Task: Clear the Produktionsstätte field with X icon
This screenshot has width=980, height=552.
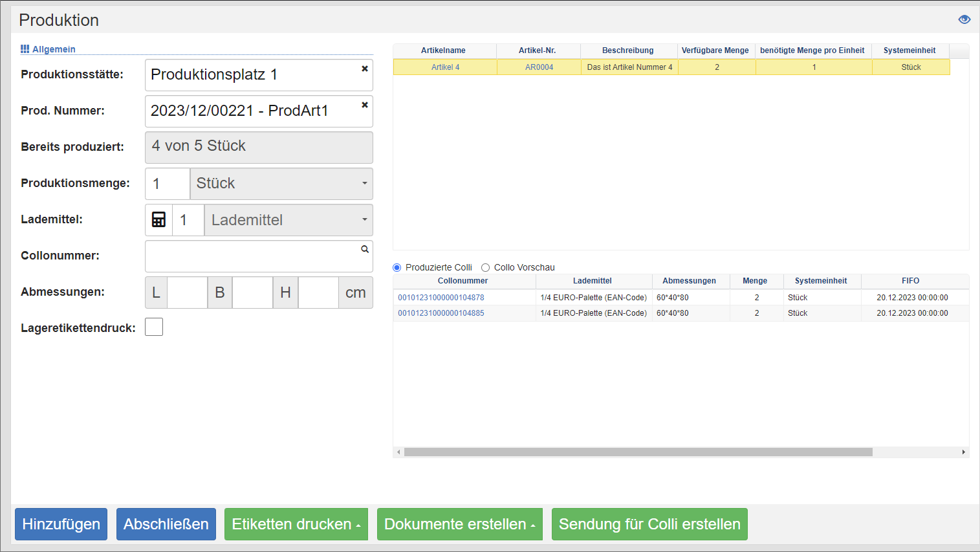Action: coord(365,69)
